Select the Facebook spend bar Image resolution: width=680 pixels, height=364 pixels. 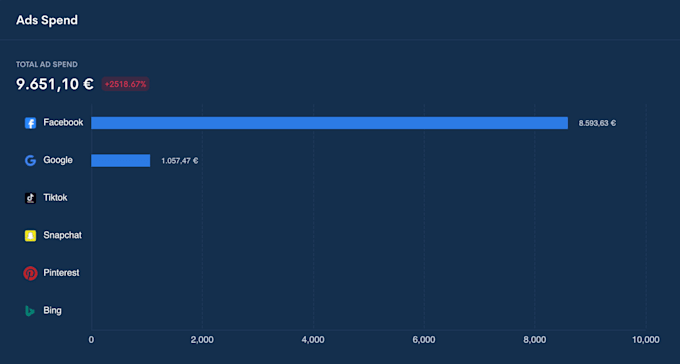click(x=330, y=123)
